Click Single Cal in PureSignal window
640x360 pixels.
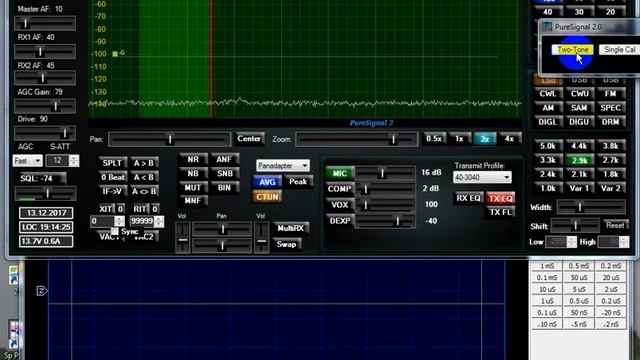[619, 50]
